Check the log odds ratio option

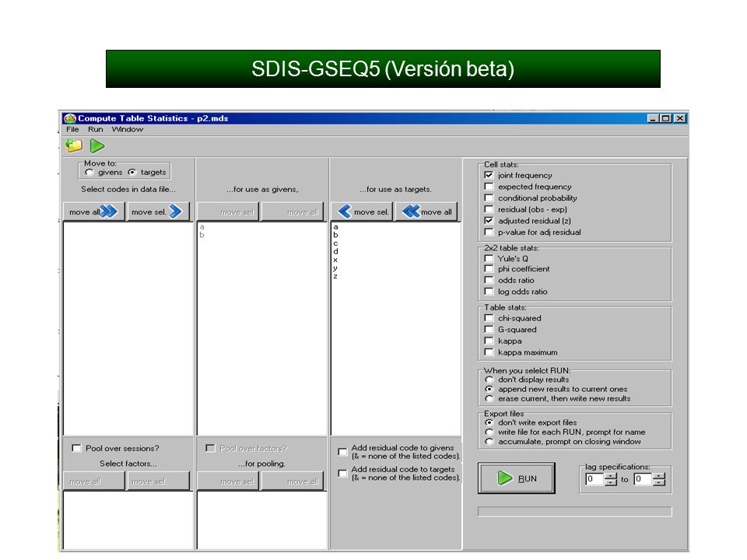489,292
